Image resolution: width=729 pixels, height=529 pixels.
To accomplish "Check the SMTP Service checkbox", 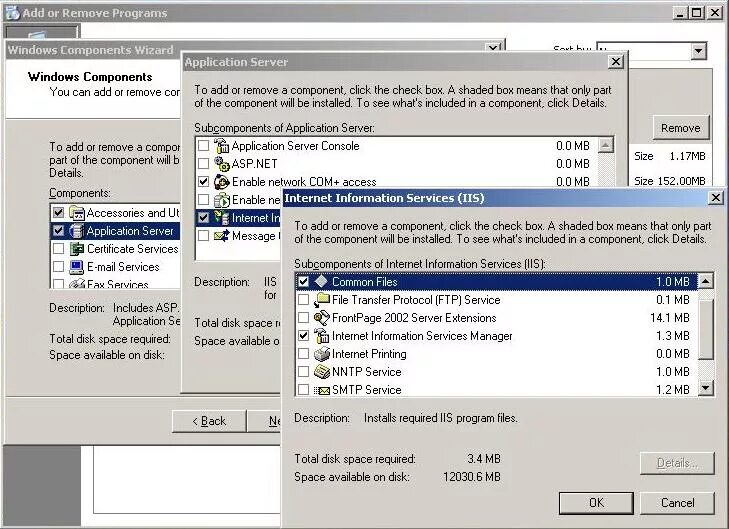I will pos(303,390).
